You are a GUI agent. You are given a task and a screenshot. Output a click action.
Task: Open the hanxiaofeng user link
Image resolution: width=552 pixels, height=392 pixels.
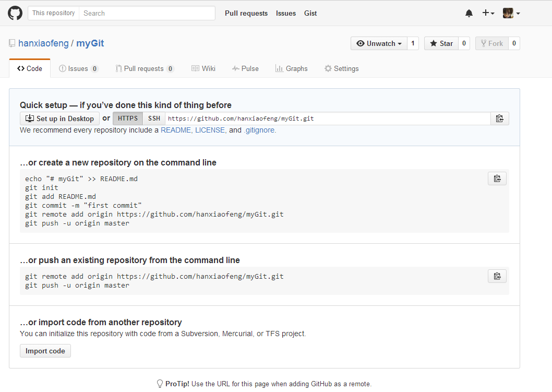[x=43, y=43]
